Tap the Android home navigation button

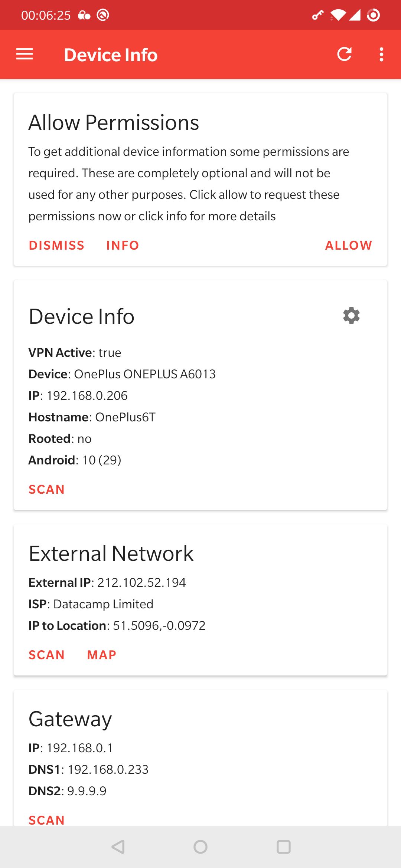pos(200,847)
